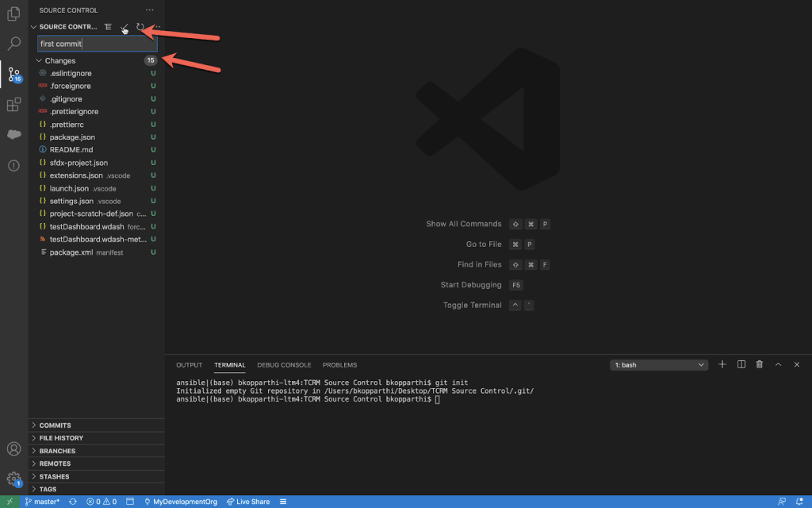This screenshot has width=812, height=508.
Task: Refresh the source control changes
Action: point(140,27)
